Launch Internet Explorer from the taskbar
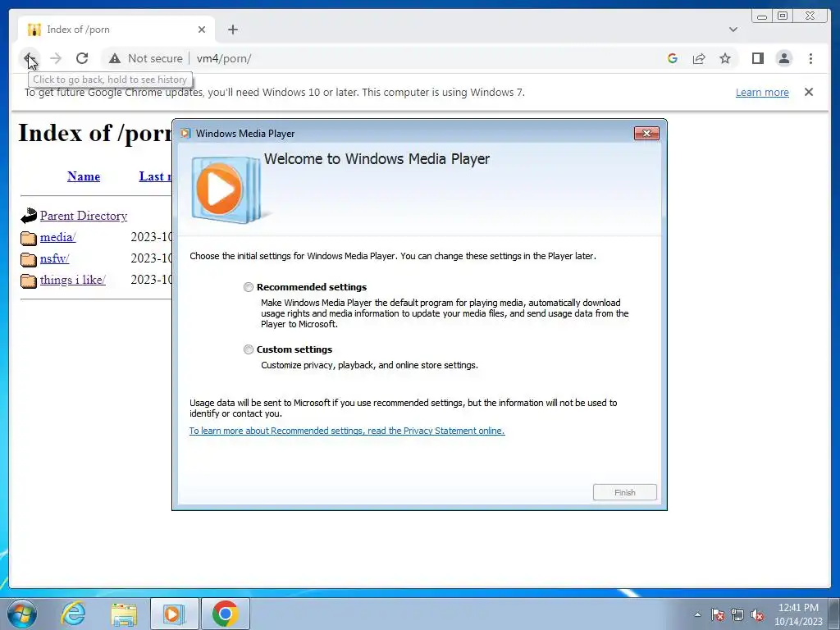The height and width of the screenshot is (630, 840). tap(73, 614)
